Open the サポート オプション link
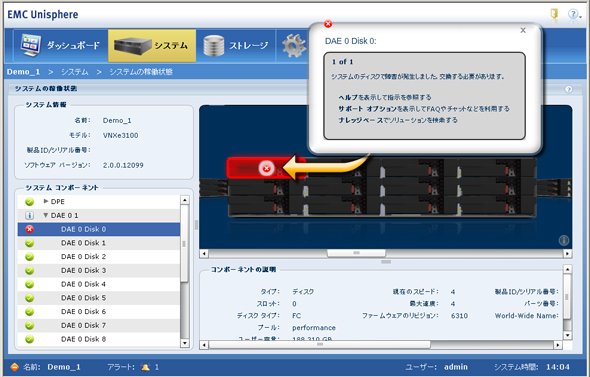This screenshot has height=377, width=590. click(x=368, y=109)
